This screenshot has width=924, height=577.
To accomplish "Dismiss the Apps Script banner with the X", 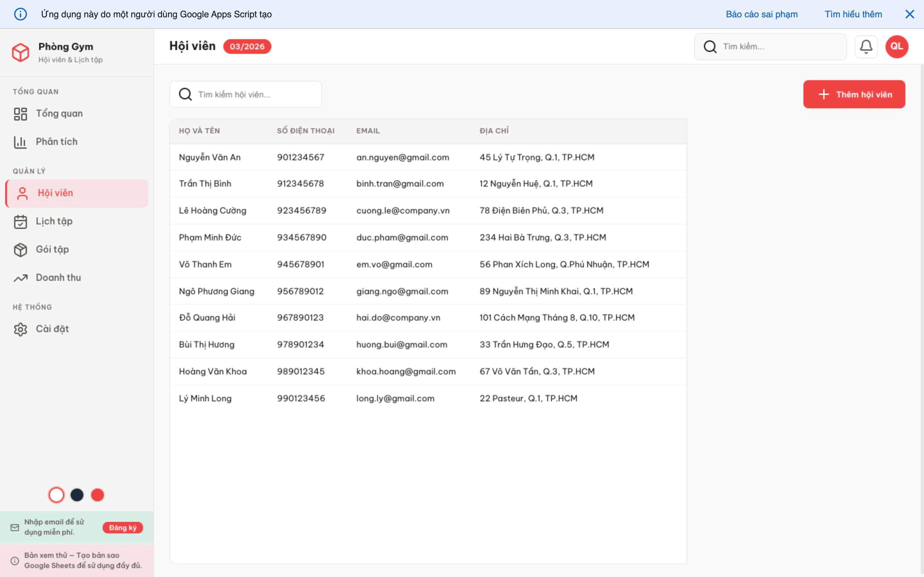I will (x=910, y=14).
